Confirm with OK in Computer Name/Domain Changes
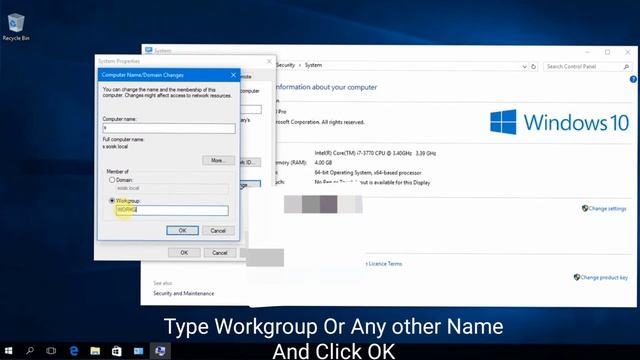 point(182,231)
